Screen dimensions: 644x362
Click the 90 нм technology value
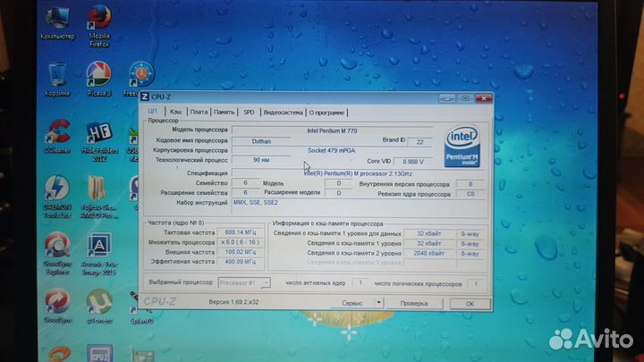pos(261,160)
